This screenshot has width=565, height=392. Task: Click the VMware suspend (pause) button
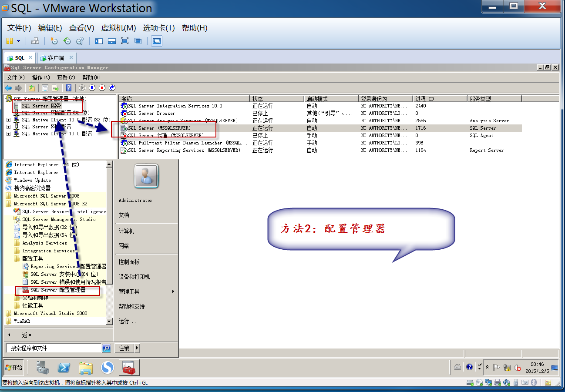coord(10,41)
